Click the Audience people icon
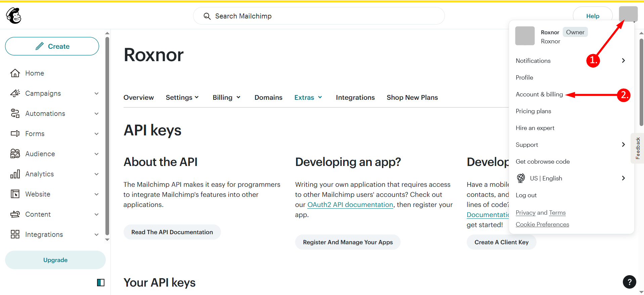The width and height of the screenshot is (644, 295). pos(15,154)
